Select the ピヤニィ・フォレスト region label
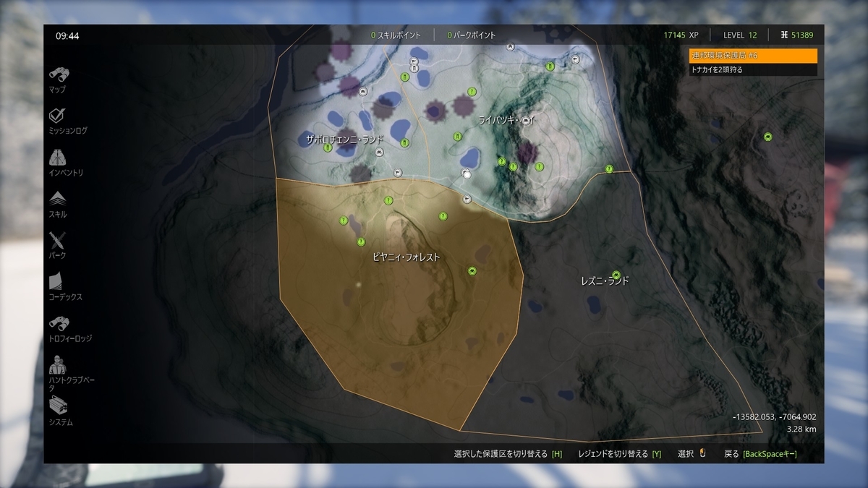 (x=406, y=257)
